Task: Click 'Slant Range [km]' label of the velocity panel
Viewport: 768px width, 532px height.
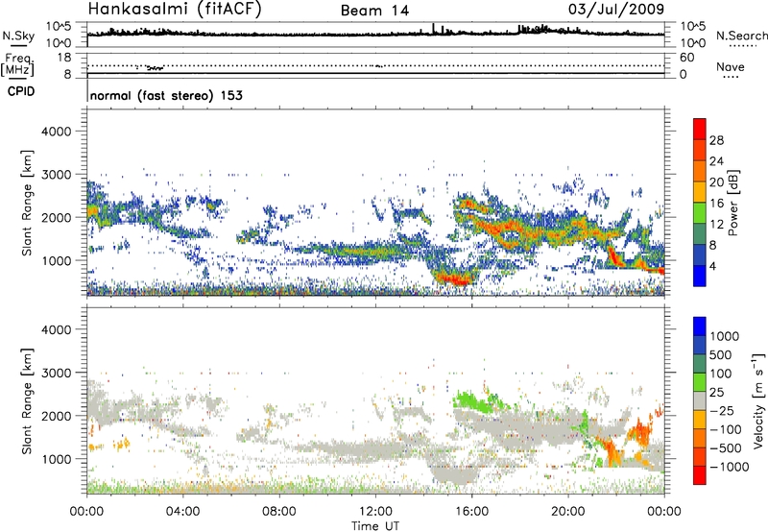Action: click(x=27, y=400)
